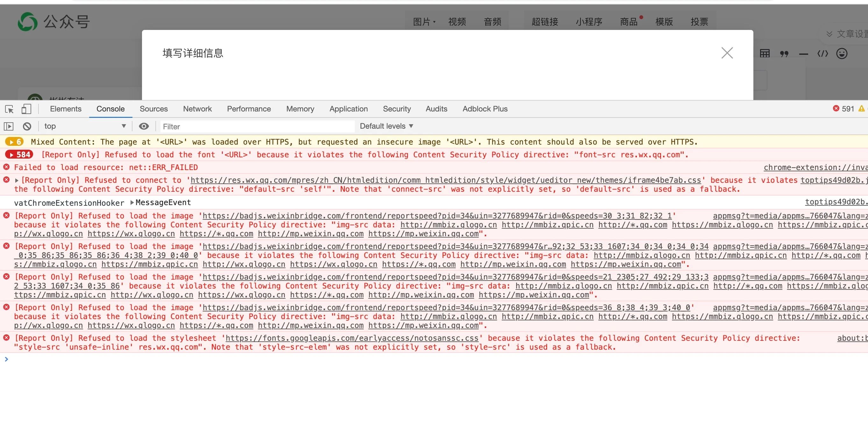
Task: Expand the 6 Mixed Content warnings
Action: tap(15, 142)
